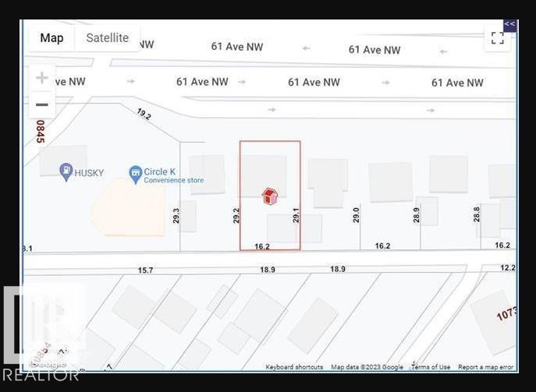Click the Circle K shopping bag icon
The image size is (536, 392).
(x=136, y=171)
